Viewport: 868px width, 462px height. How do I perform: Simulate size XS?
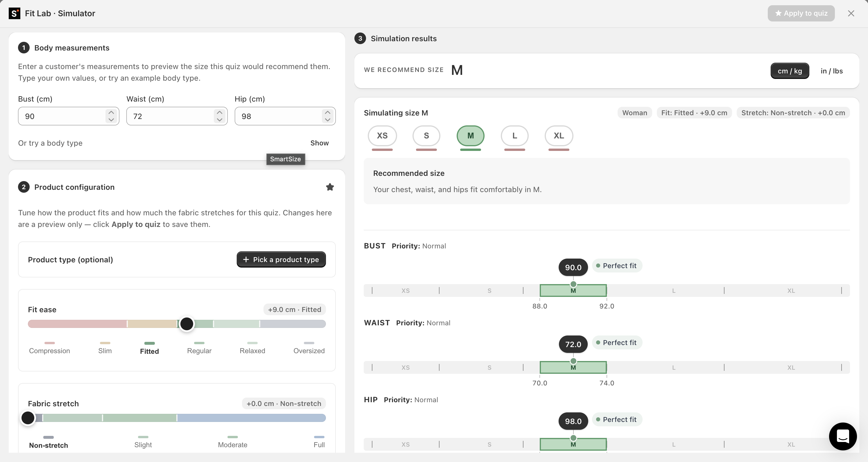pyautogui.click(x=382, y=136)
